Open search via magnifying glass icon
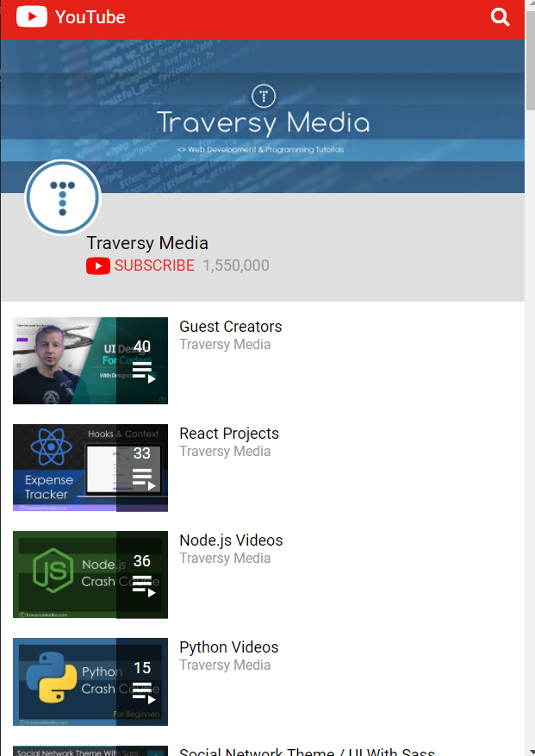Image resolution: width=535 pixels, height=756 pixels. coord(500,17)
